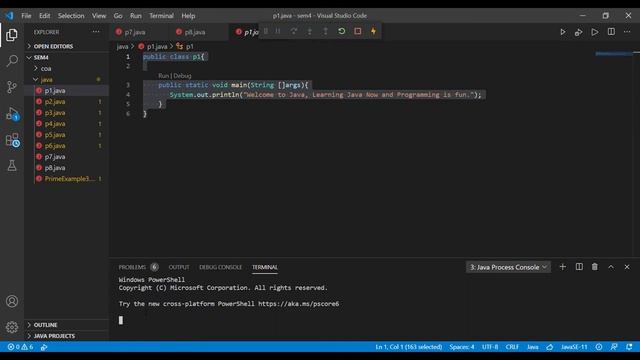Click UTF-8 encoding in status bar
This screenshot has width=640, height=360.
coord(490,347)
